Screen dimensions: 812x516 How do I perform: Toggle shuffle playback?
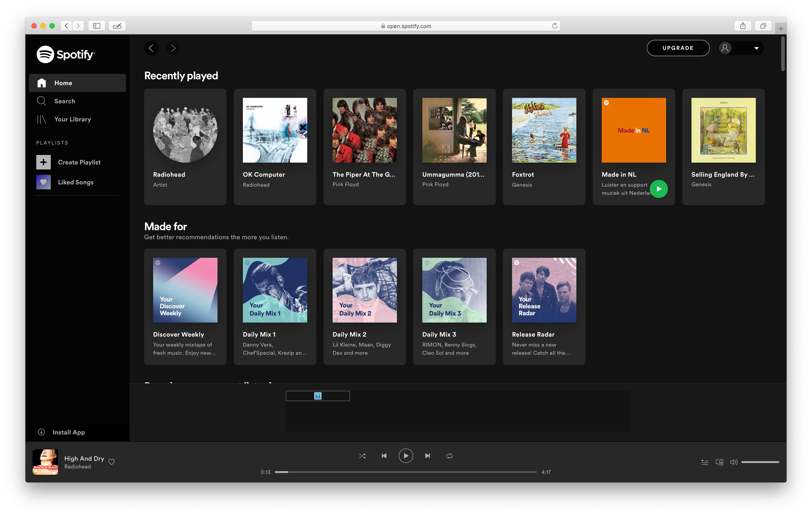[x=362, y=456]
